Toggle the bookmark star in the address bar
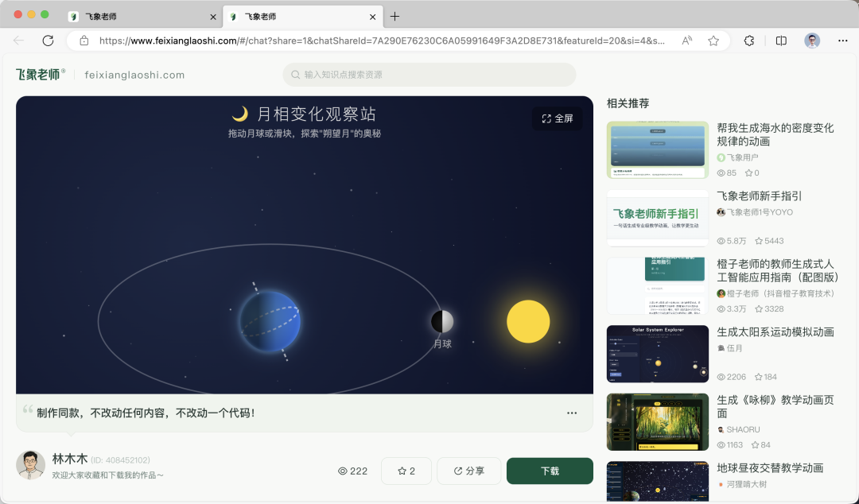 click(x=713, y=40)
